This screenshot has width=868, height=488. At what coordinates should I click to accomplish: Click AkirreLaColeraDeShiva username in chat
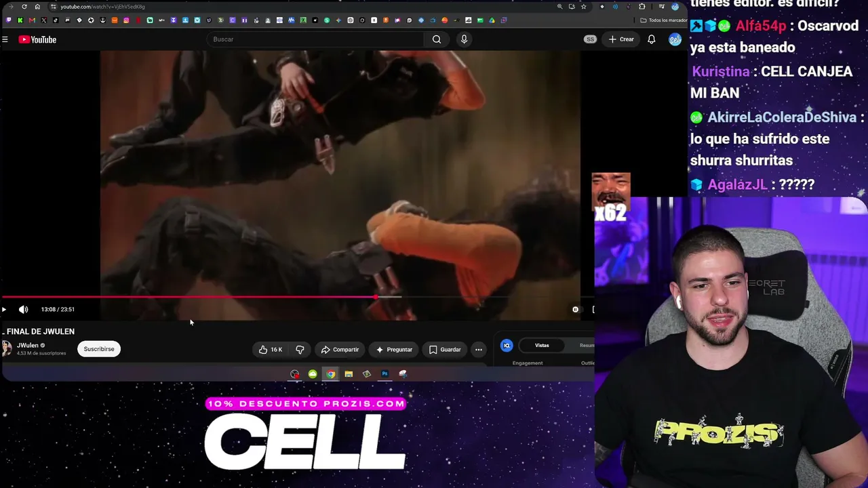782,117
